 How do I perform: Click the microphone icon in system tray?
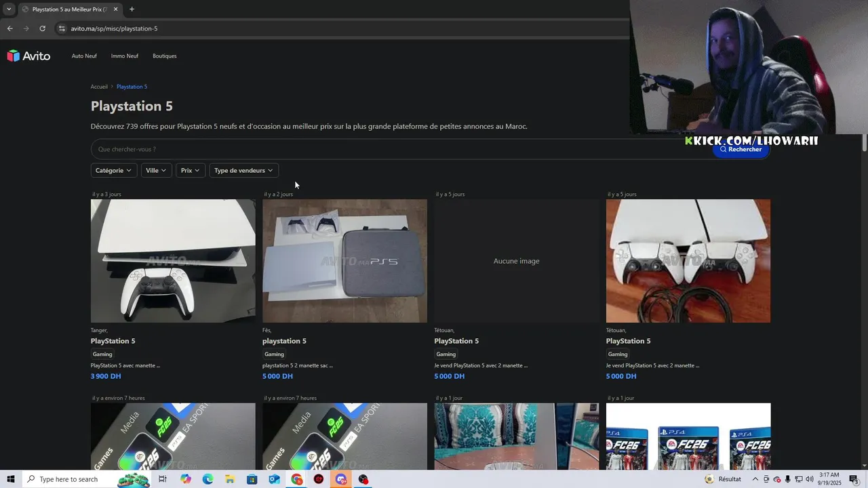(787, 479)
